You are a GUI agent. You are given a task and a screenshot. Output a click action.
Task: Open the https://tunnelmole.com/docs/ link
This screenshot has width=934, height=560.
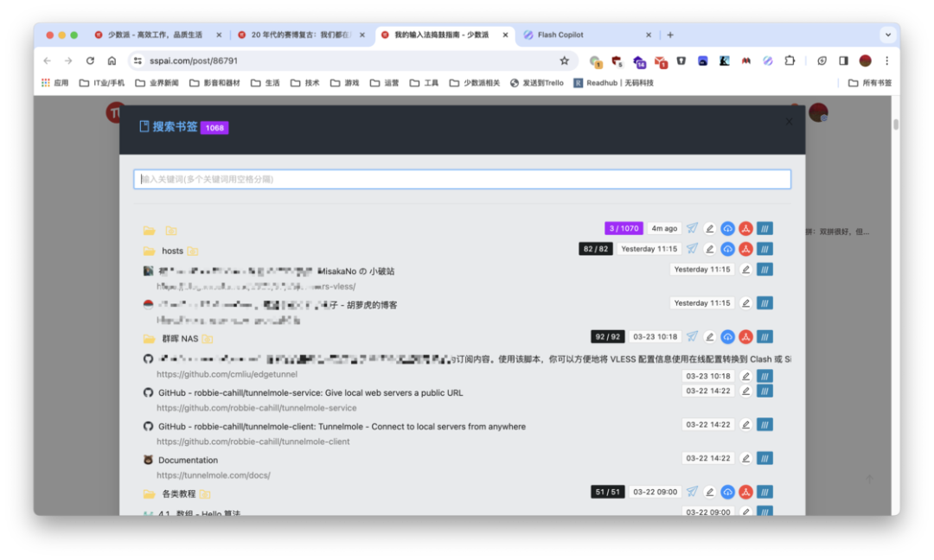tap(214, 475)
